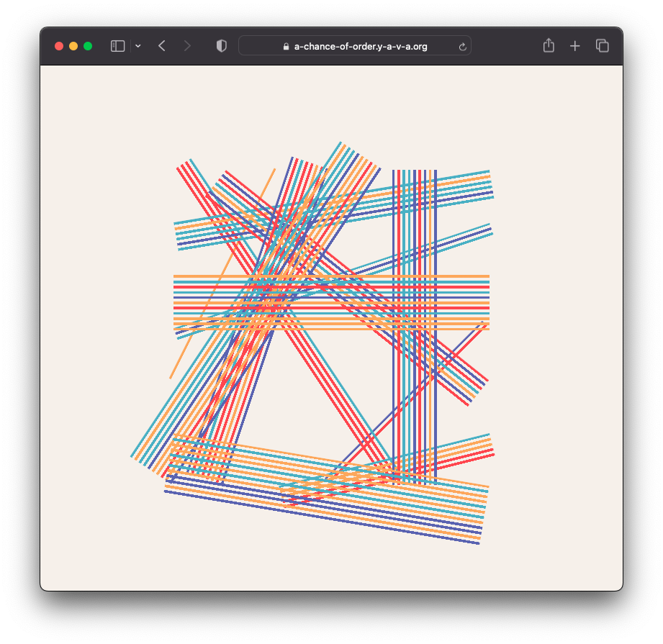
Task: Open the Share menu
Action: (549, 45)
